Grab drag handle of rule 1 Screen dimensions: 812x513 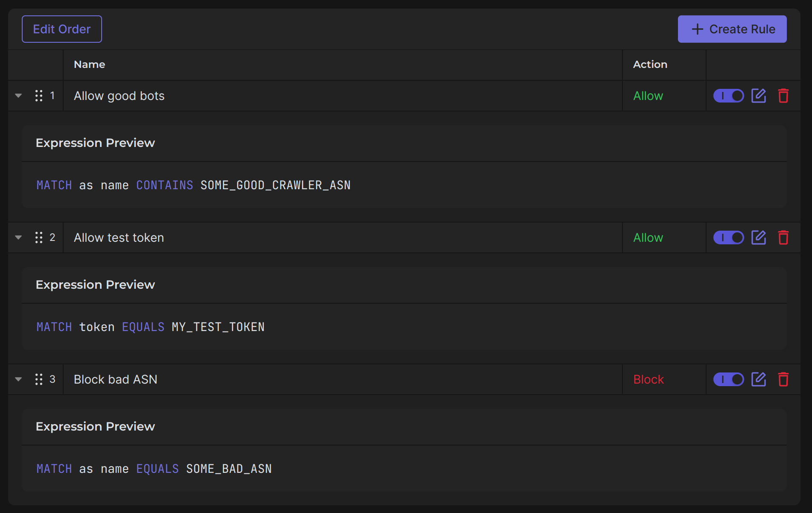point(39,96)
